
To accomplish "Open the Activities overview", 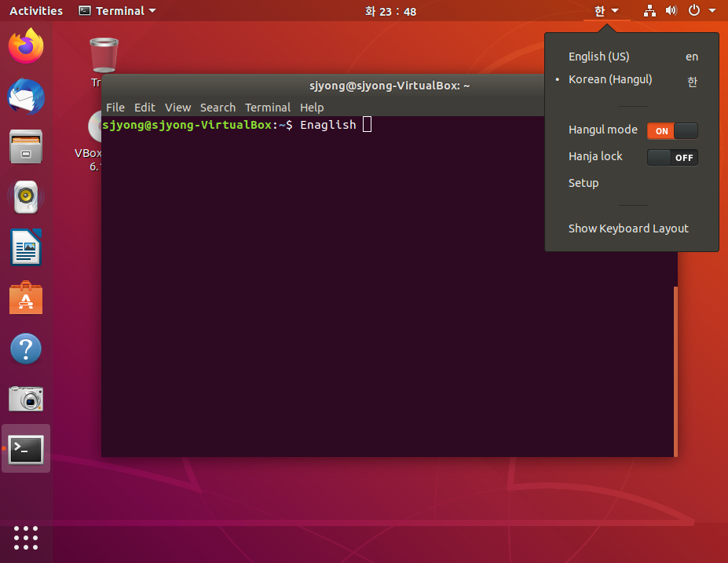I will coord(36,11).
